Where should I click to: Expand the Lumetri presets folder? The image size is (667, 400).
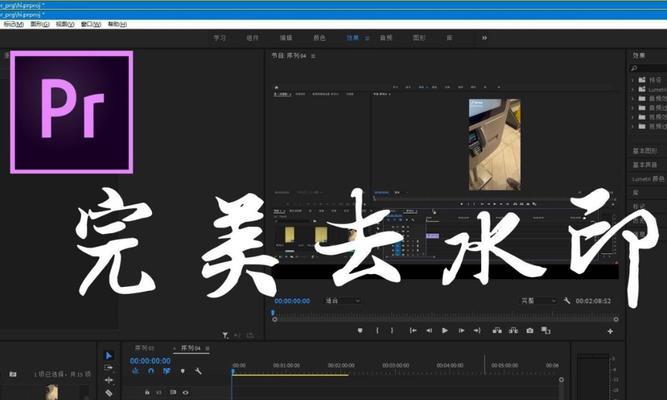tap(632, 89)
